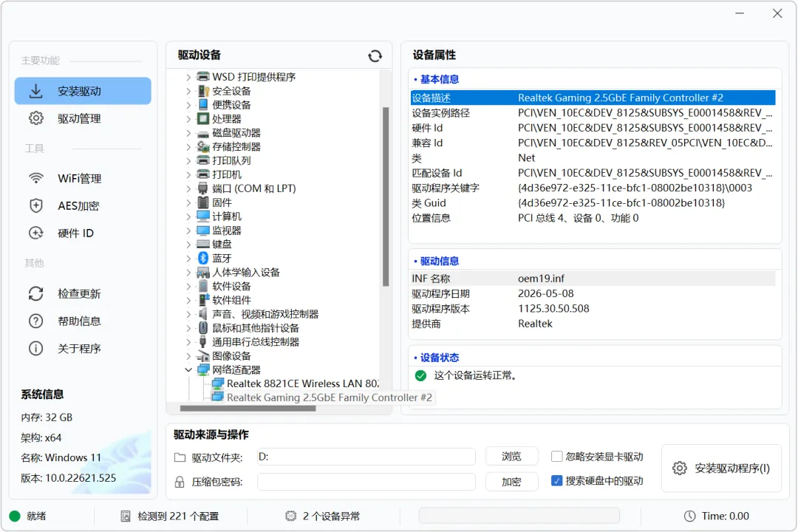Click the 检查更新 refresh icon
This screenshot has height=532, width=798.
pyautogui.click(x=35, y=294)
